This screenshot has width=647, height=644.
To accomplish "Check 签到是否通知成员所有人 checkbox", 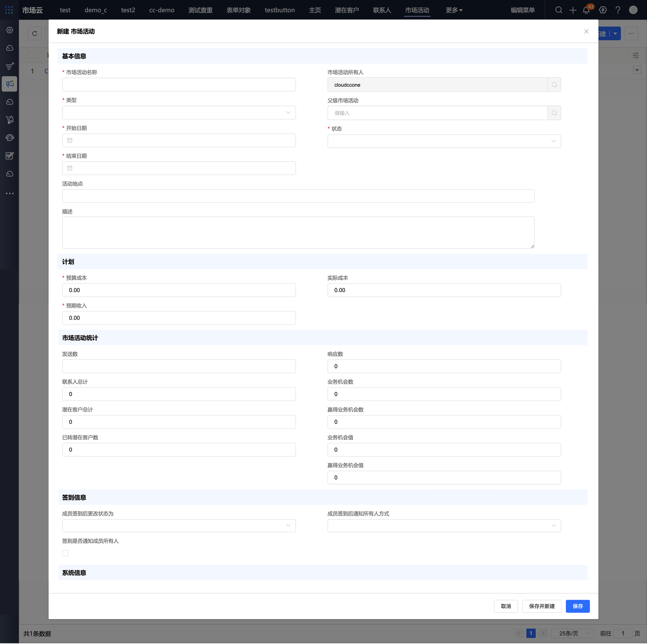I will click(65, 553).
